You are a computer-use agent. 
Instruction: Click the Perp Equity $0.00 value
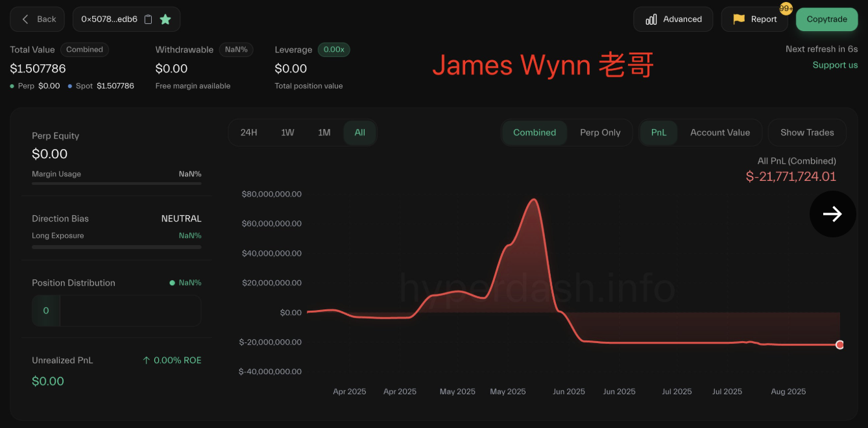50,154
